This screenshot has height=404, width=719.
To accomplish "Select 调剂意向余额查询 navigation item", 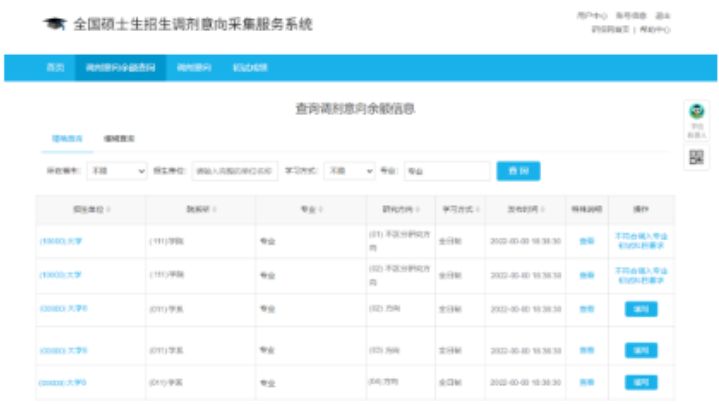I will coord(121,68).
